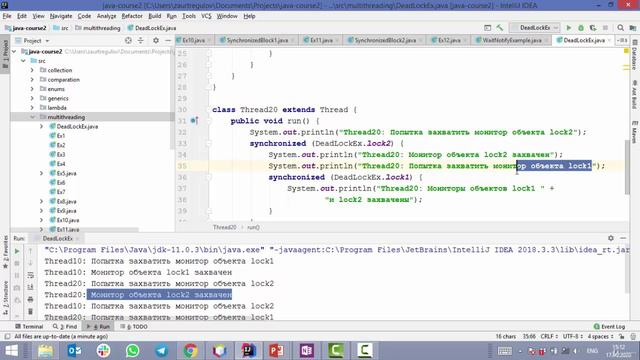640x360 pixels.
Task: Run with coverage from the main toolbar
Action: coord(593,28)
